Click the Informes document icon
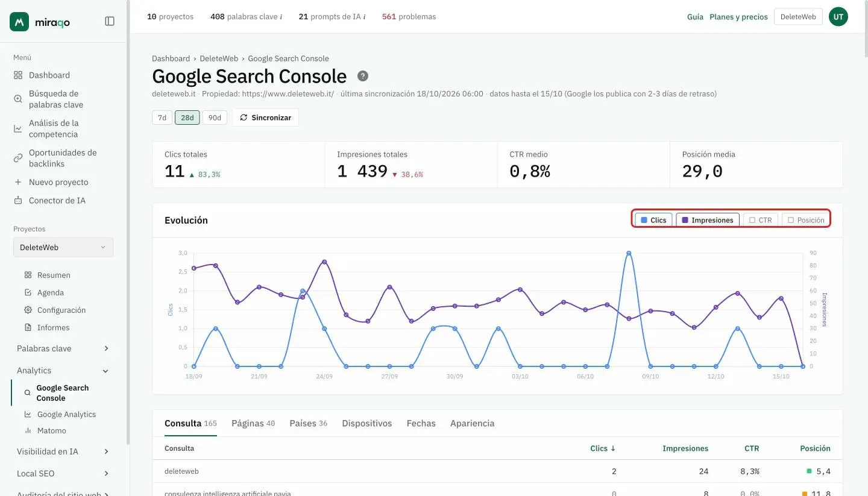This screenshot has height=496, width=868. click(x=28, y=327)
